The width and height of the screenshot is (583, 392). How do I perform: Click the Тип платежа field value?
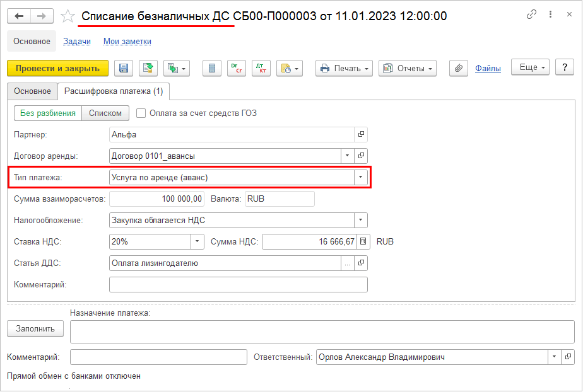[232, 178]
